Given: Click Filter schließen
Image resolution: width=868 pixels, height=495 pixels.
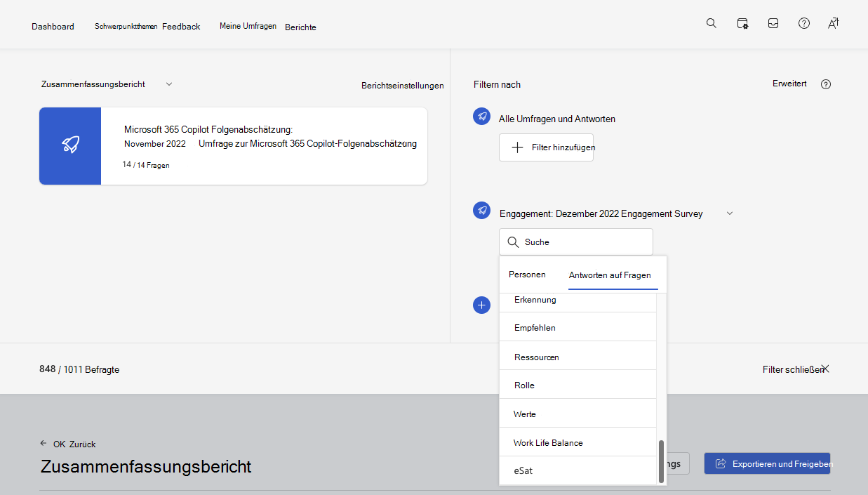Looking at the screenshot, I should (x=793, y=369).
